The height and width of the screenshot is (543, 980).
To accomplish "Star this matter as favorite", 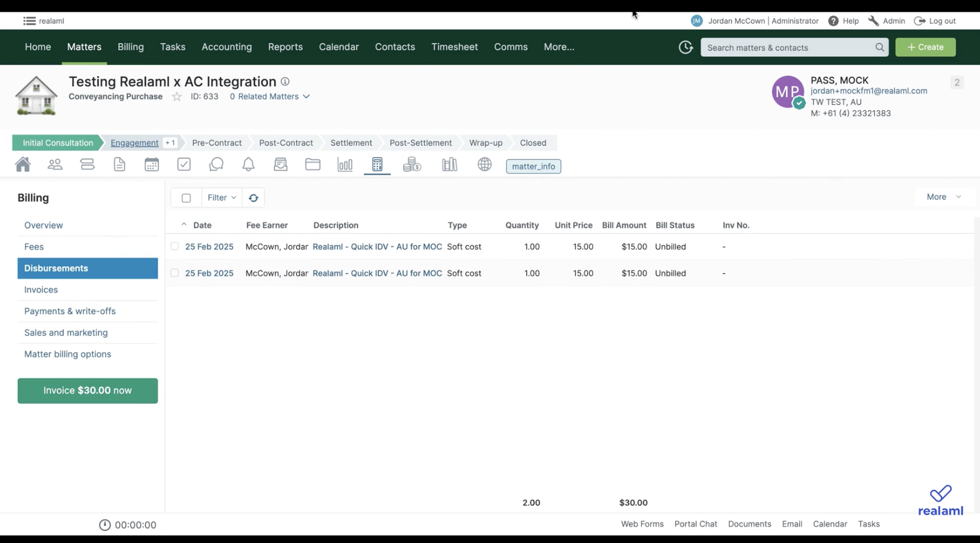I will [177, 97].
